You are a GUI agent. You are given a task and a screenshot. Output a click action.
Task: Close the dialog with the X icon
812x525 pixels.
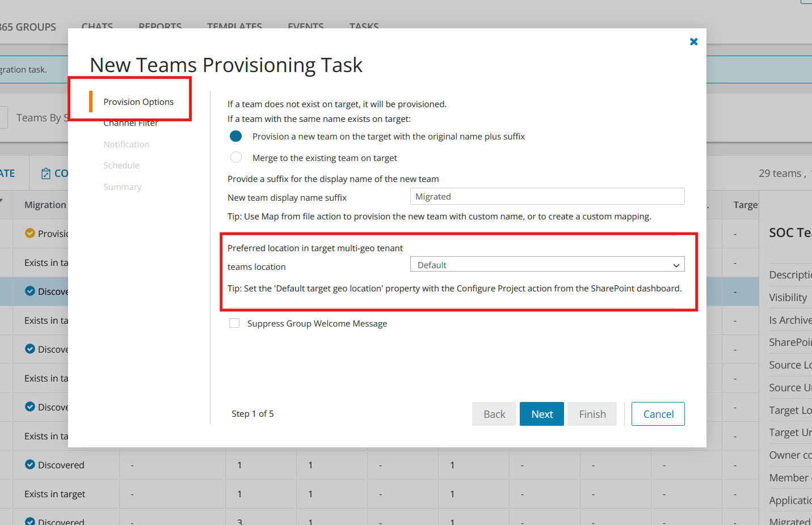pyautogui.click(x=693, y=41)
